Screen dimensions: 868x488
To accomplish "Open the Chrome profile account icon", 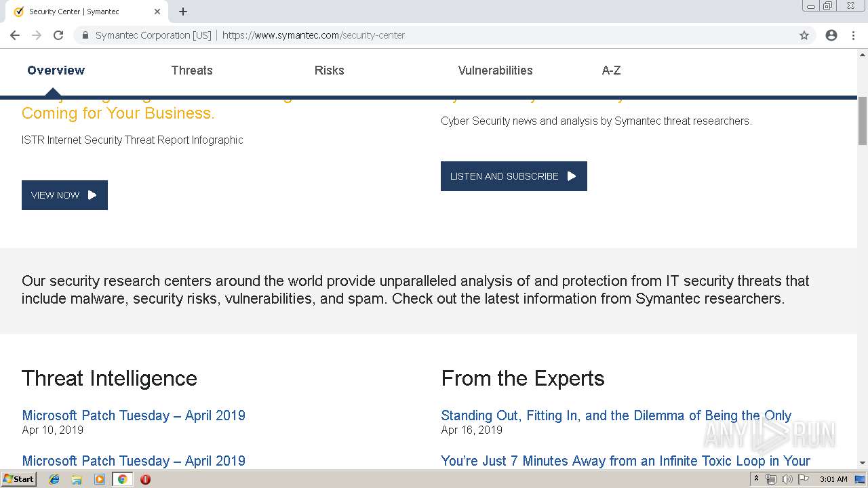I will [831, 35].
